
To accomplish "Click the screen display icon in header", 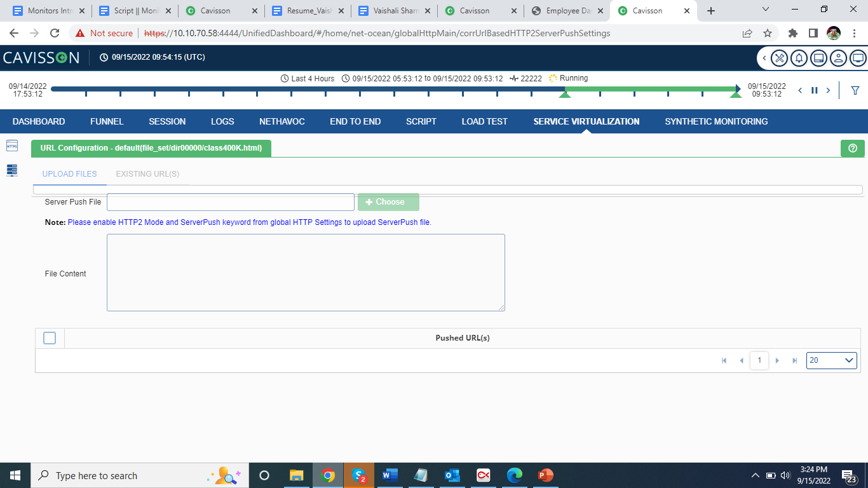I will pos(858,58).
